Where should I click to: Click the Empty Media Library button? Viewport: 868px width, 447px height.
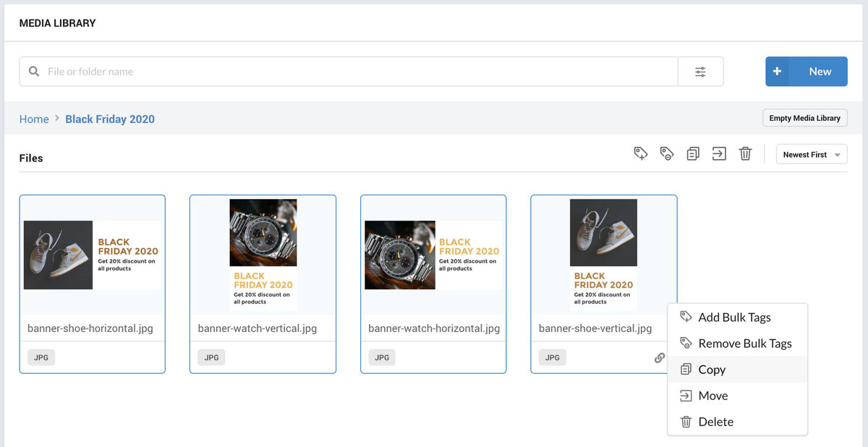coord(804,117)
